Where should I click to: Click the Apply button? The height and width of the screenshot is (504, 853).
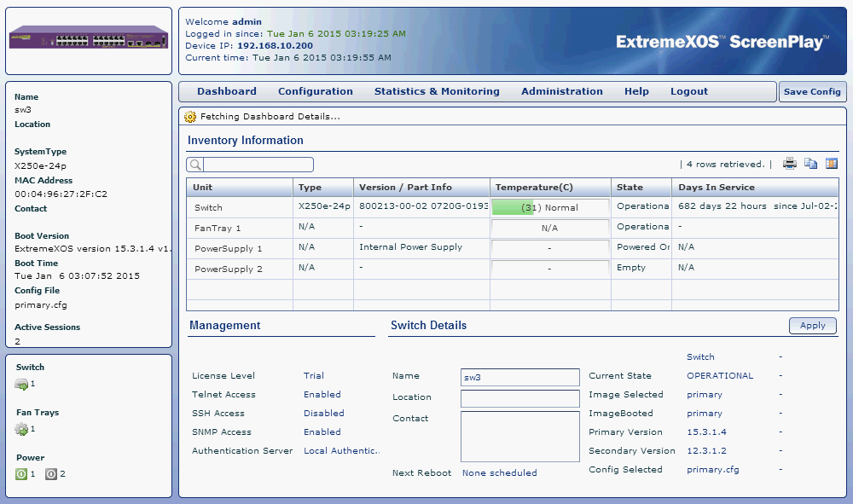(813, 325)
